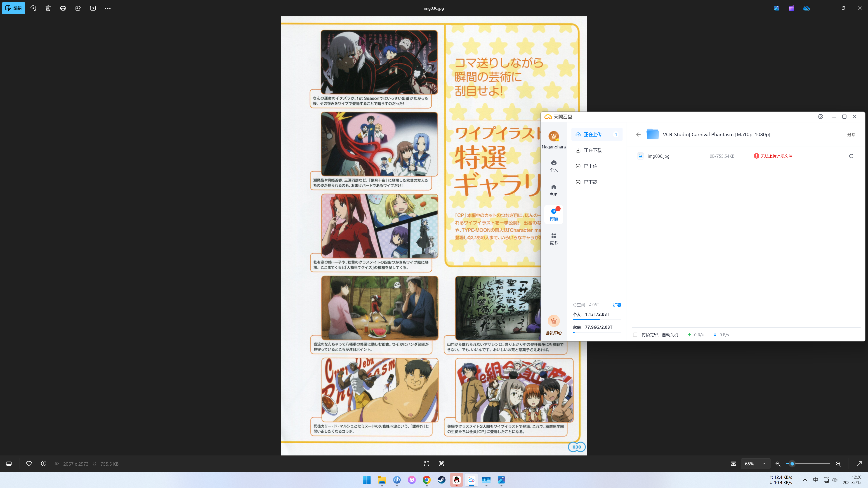
Task: Click the download speed 0 B/s indicator
Action: tap(721, 335)
